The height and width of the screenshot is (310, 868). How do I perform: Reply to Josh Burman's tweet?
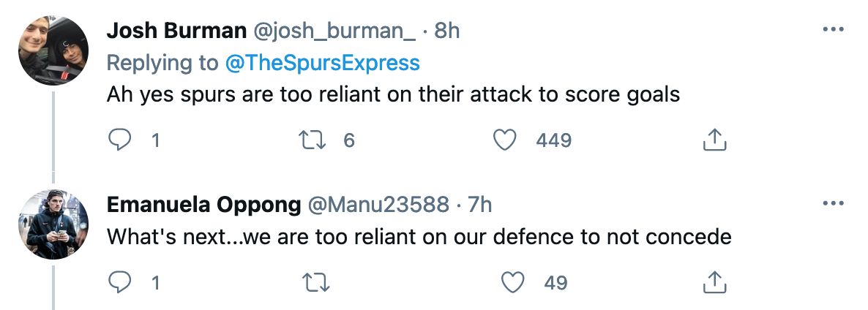(x=119, y=140)
